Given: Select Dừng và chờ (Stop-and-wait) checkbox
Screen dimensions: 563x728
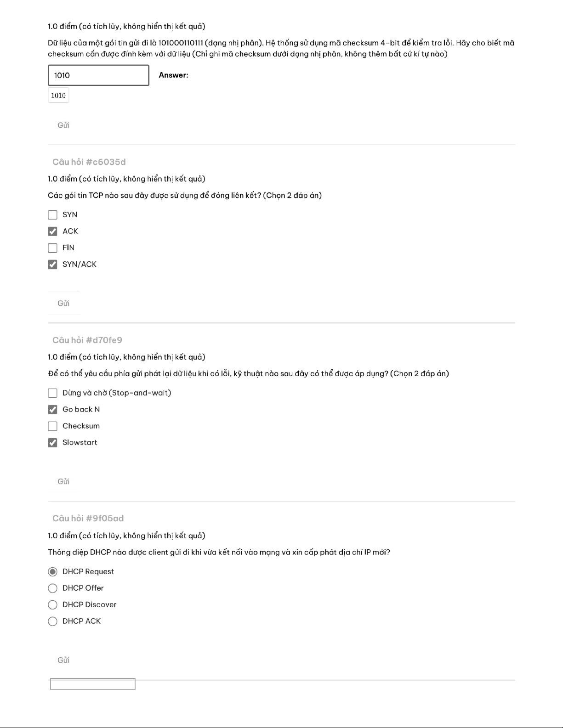Looking at the screenshot, I should pyautogui.click(x=53, y=393).
